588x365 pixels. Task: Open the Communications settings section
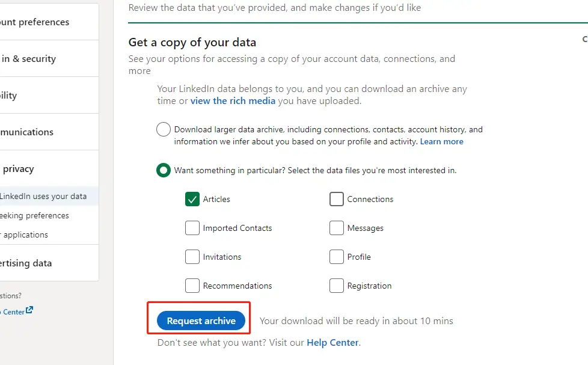point(27,132)
